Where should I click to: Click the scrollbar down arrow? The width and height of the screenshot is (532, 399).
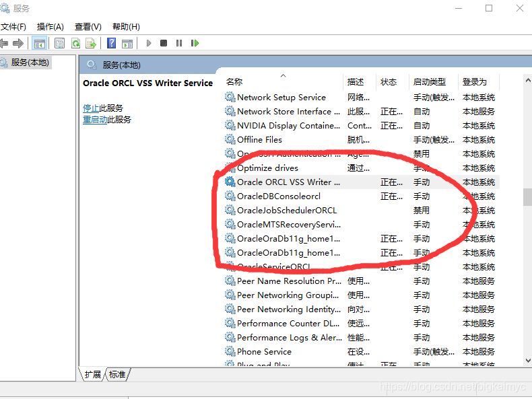[528, 361]
